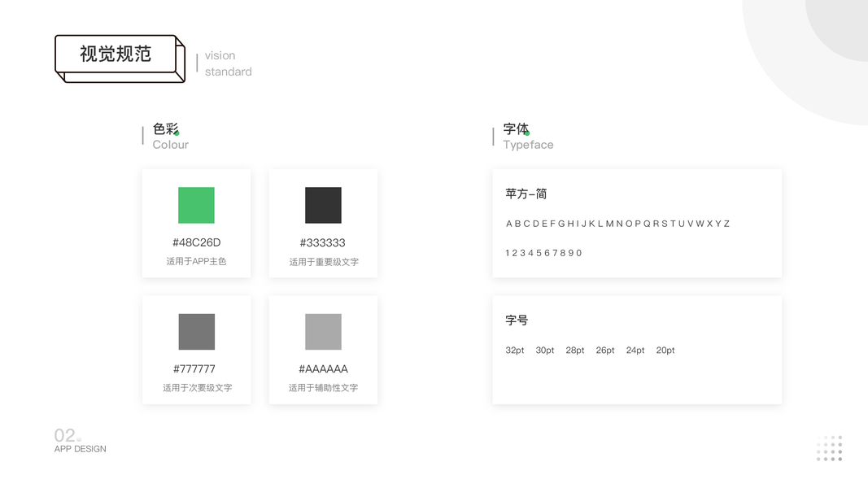The height and width of the screenshot is (488, 868).
Task: Click the 适用于APP主色 caption
Action: [197, 261]
